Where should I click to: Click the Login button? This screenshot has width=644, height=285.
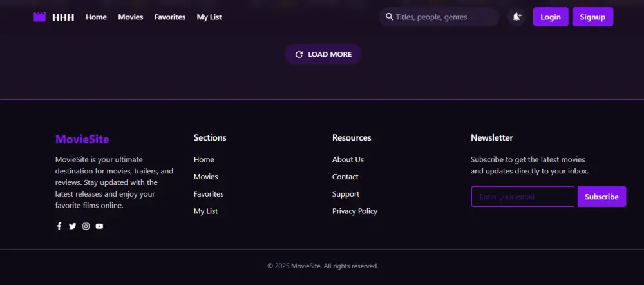click(x=551, y=17)
